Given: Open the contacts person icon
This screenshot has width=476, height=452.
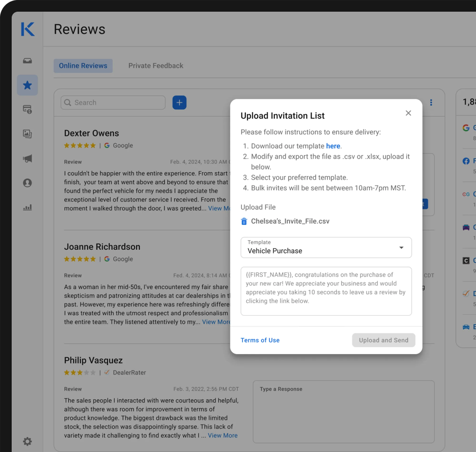Looking at the screenshot, I should click(27, 183).
